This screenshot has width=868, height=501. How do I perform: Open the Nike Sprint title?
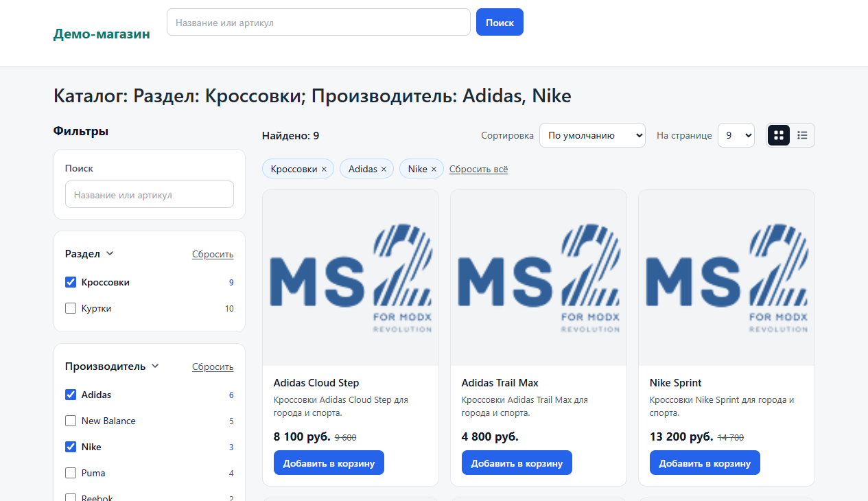676,383
